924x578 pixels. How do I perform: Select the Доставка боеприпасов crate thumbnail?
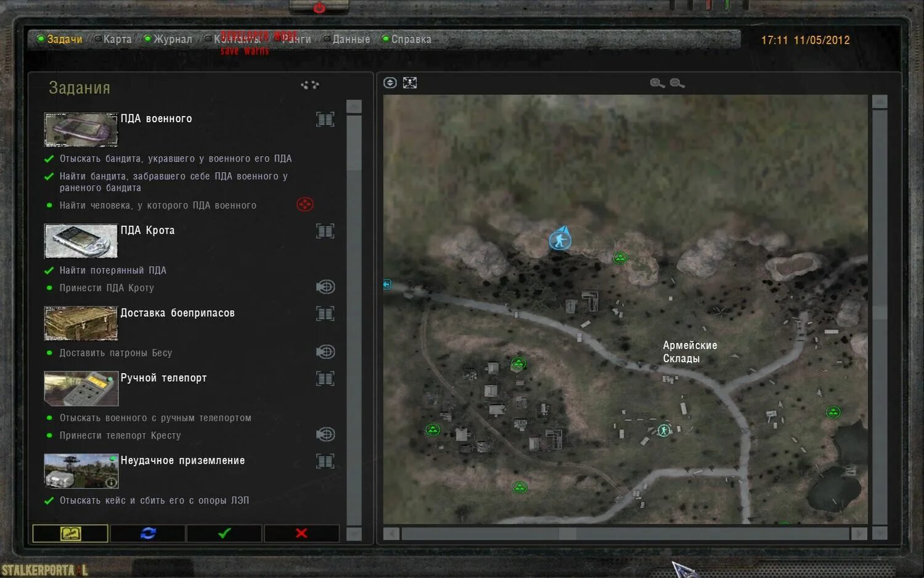81,323
